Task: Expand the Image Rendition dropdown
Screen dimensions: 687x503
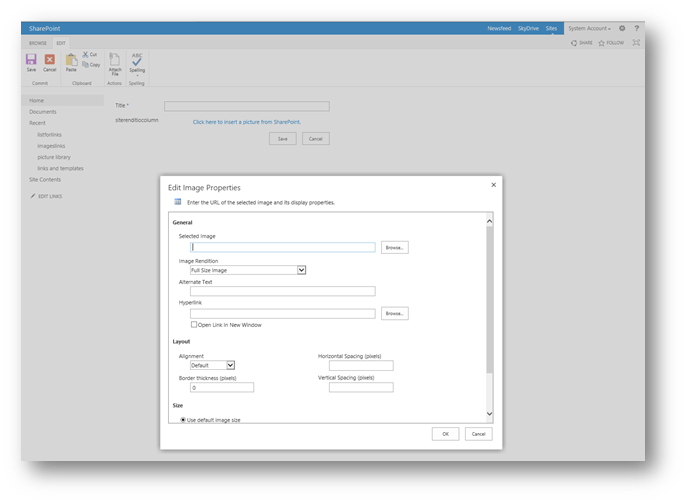Action: point(301,270)
